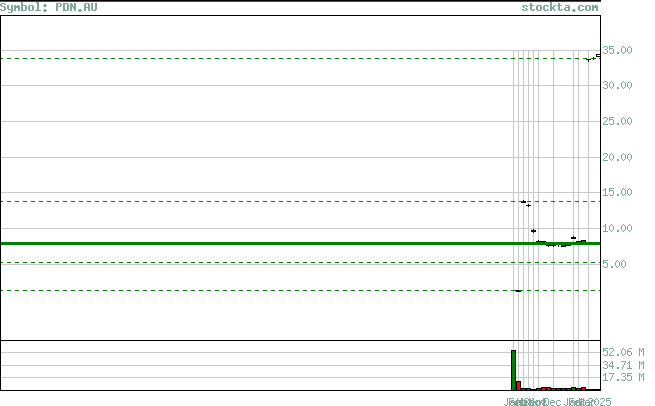Click the tallest green volume bar

pos(513,370)
